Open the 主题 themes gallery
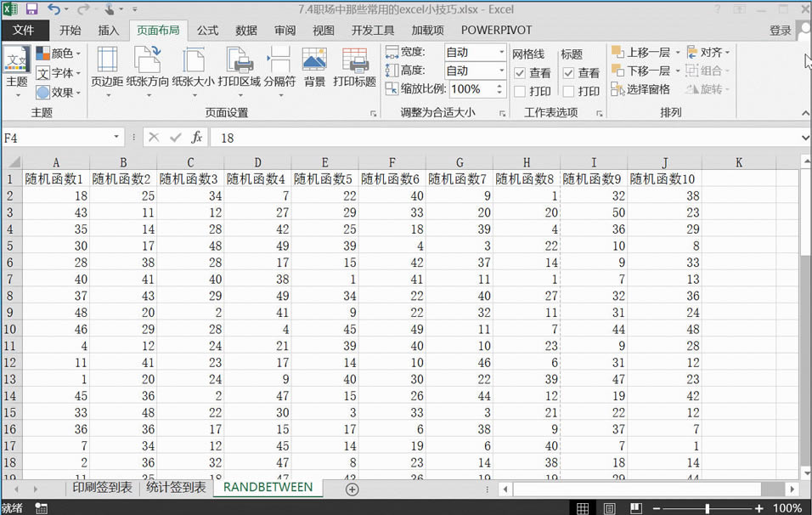Screen dimensions: 812x515 tap(17, 68)
